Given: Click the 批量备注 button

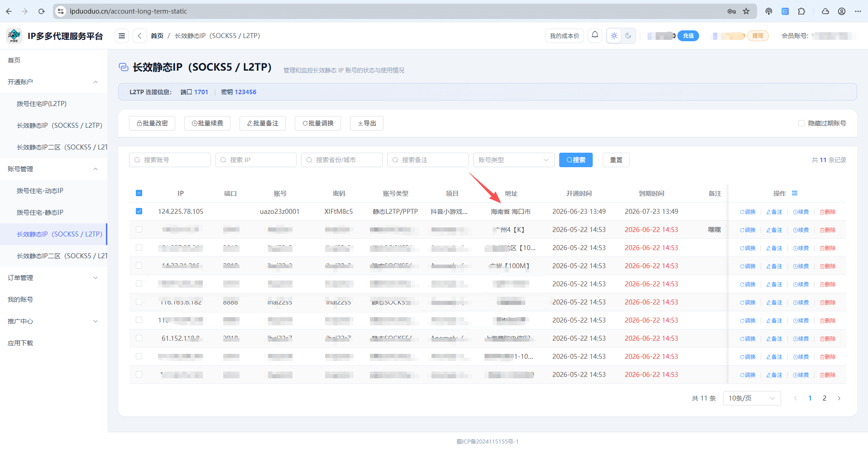Looking at the screenshot, I should point(263,123).
